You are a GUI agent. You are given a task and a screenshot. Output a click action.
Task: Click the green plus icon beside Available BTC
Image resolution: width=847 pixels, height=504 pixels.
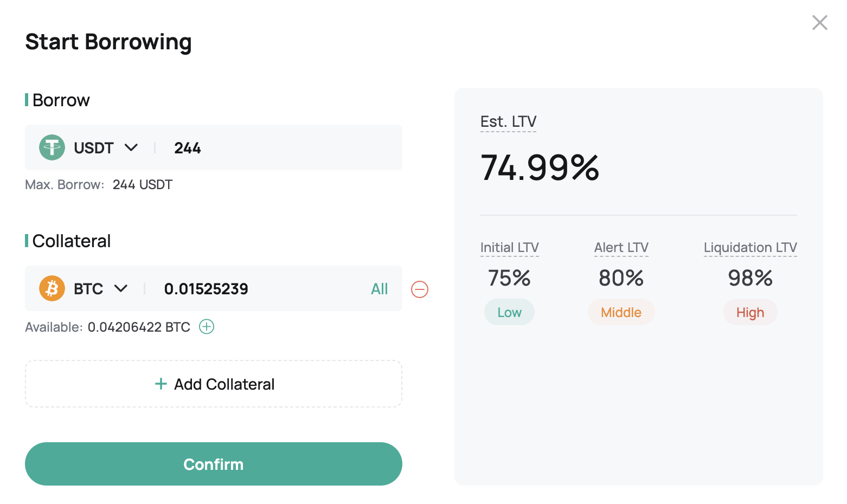pos(207,327)
